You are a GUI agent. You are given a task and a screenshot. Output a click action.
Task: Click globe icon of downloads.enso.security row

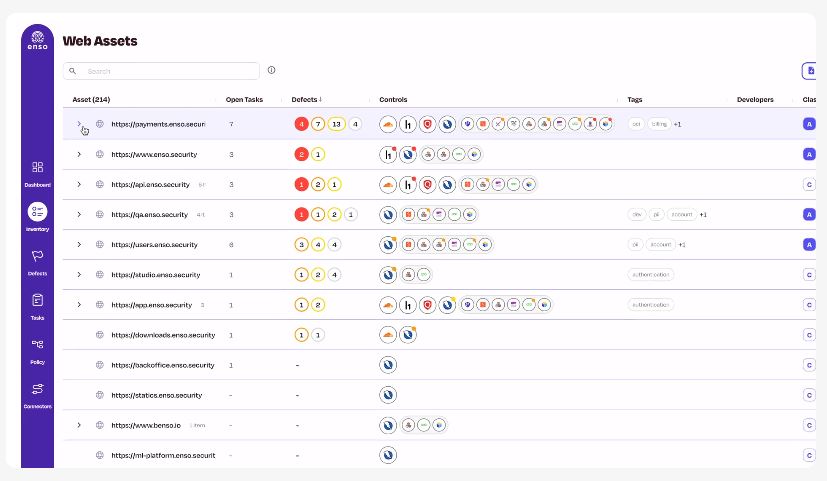click(100, 334)
